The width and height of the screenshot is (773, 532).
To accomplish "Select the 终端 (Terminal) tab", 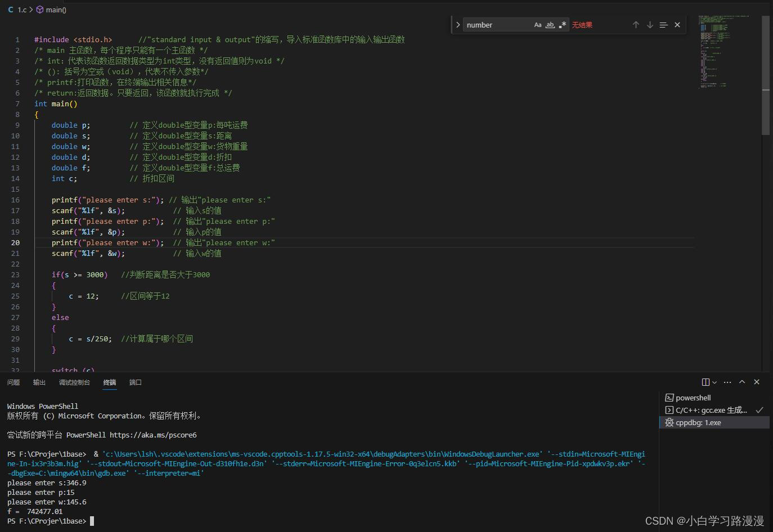I will pyautogui.click(x=110, y=382).
